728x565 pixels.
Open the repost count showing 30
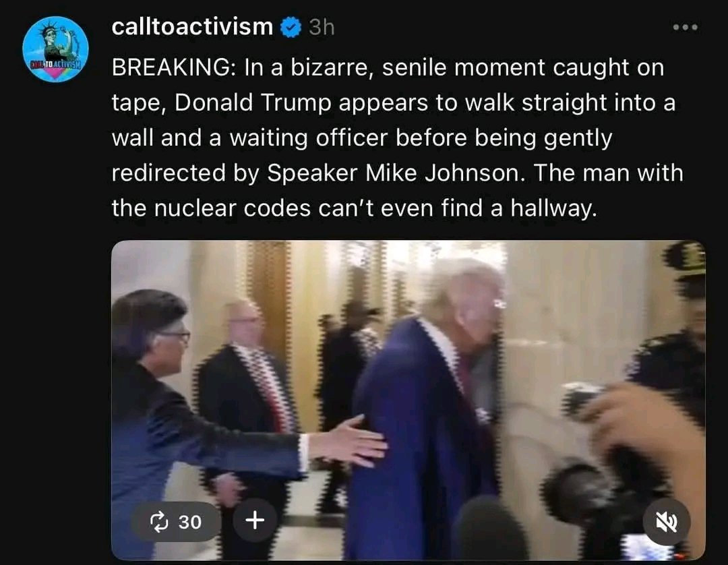point(176,522)
